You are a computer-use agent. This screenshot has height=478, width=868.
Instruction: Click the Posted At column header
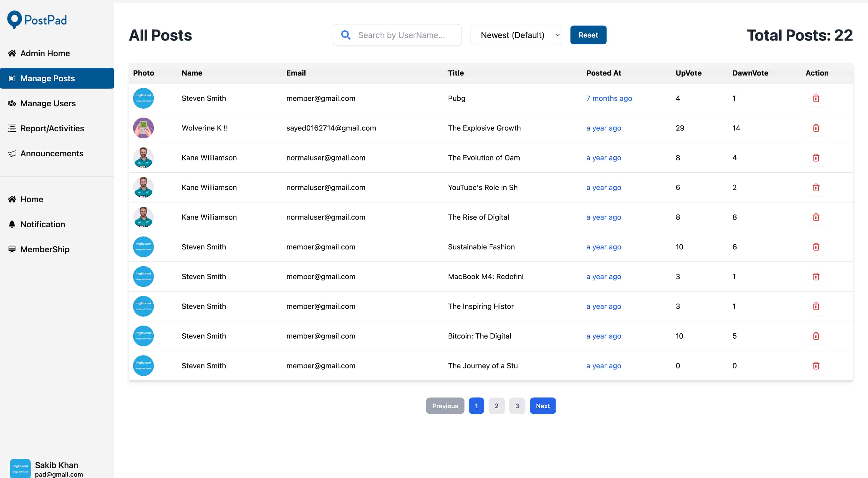point(604,73)
